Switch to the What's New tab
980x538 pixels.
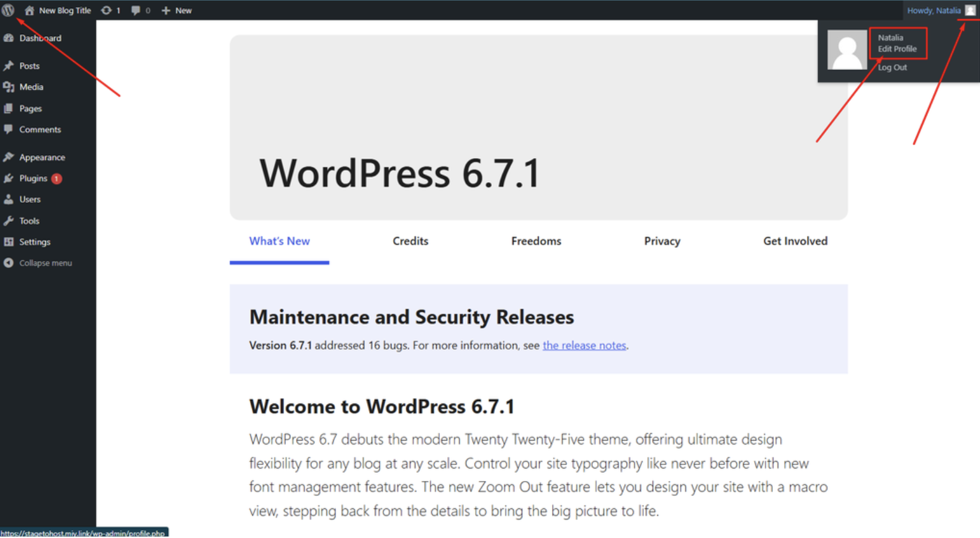[x=279, y=241]
